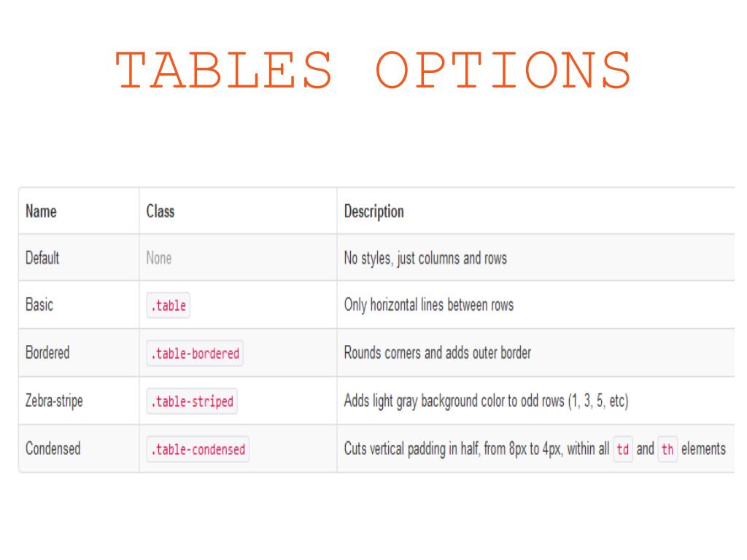
Task: Click 'Adds light gray background color' description
Action: [x=486, y=401]
